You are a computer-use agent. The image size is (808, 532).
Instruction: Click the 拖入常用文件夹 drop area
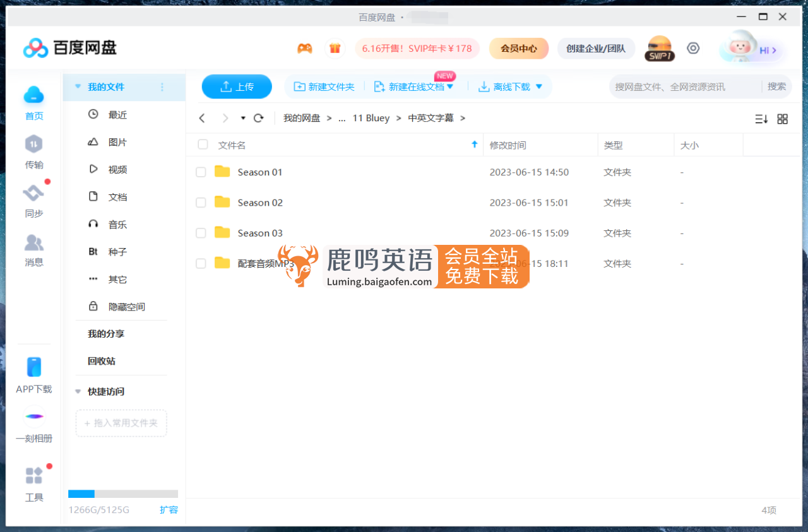coord(121,423)
